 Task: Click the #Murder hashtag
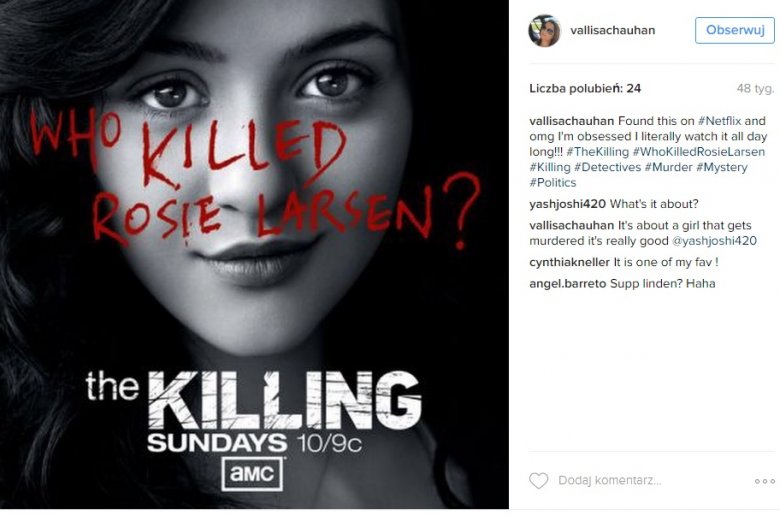[668, 167]
